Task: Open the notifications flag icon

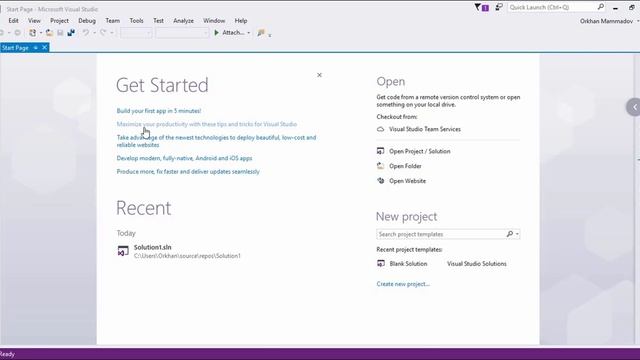Action: [x=481, y=7]
